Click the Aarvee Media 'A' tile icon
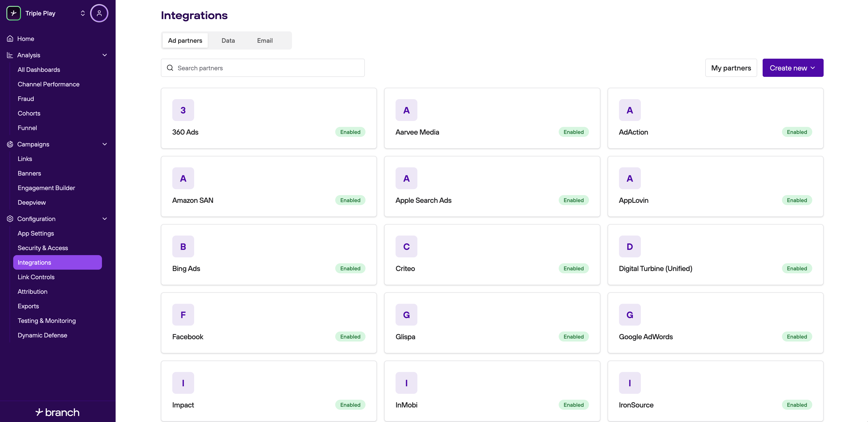Screen dimensions: 868x422 (x=406, y=110)
